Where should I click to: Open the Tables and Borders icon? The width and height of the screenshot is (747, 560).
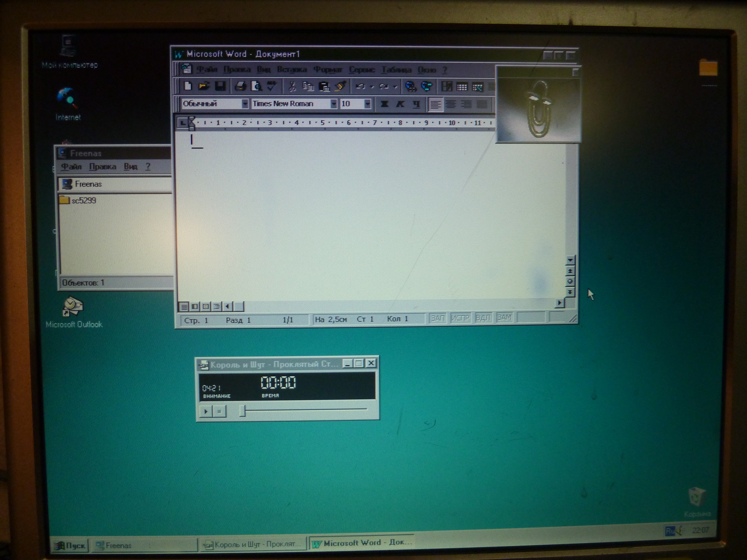[x=446, y=86]
